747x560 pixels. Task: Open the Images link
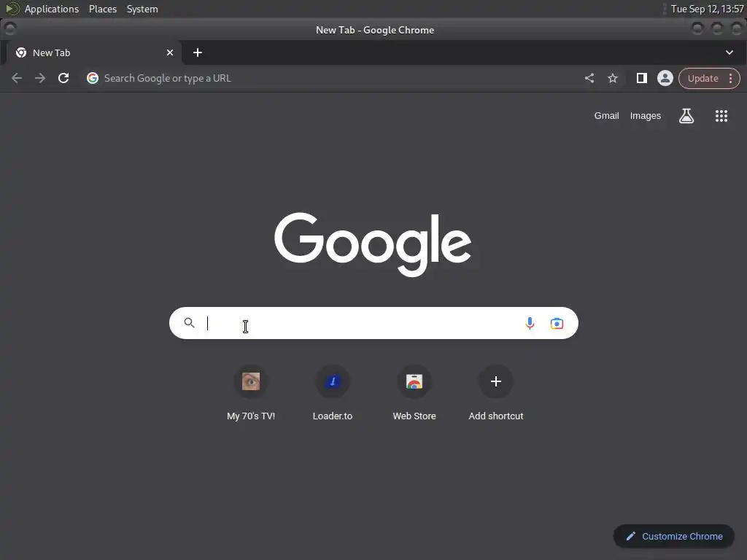646,116
